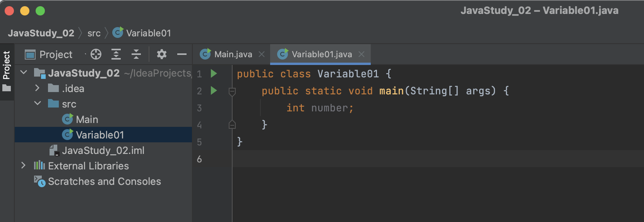Click the Main class icon in tree

[x=67, y=119]
